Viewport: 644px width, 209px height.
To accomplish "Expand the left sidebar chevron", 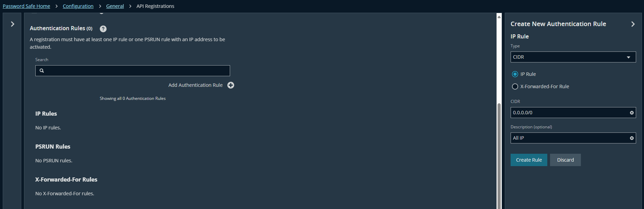I will 13,24.
